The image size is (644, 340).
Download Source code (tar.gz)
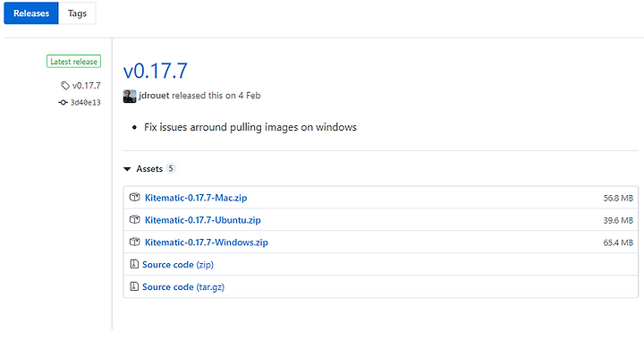tap(183, 286)
